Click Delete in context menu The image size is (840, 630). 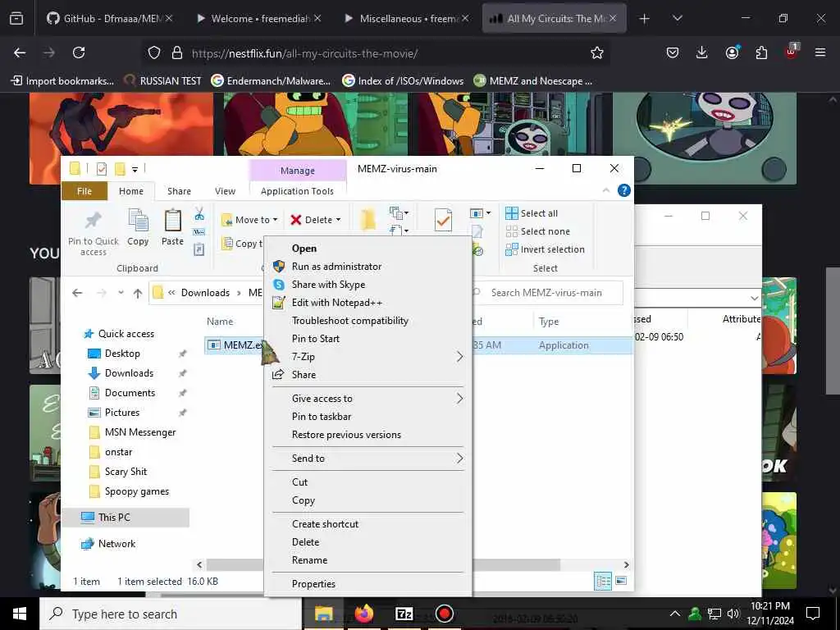pos(305,542)
